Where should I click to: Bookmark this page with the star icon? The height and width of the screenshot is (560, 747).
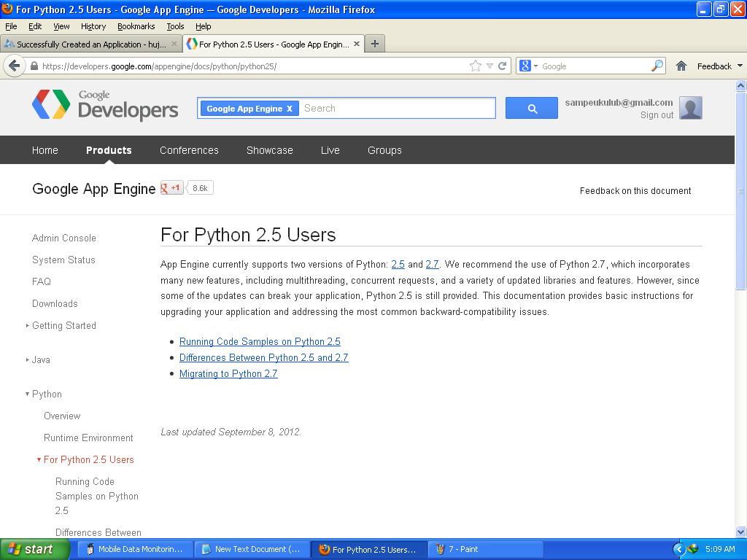[x=476, y=66]
